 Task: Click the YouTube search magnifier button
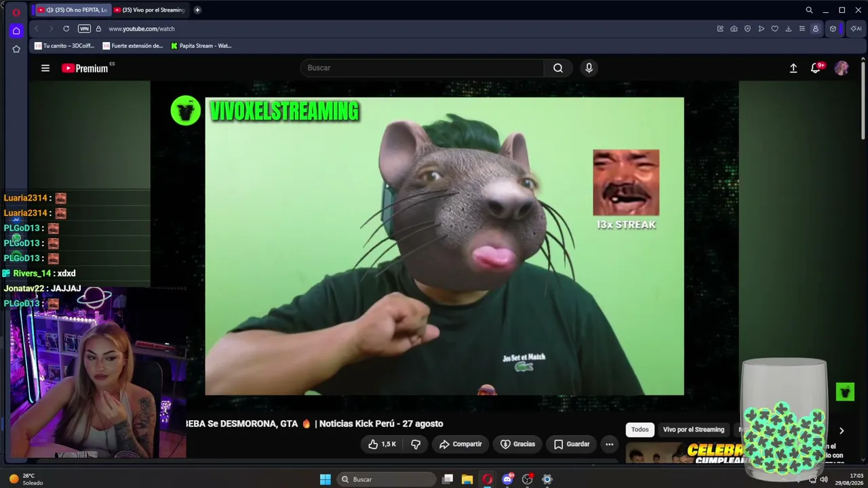tap(558, 68)
